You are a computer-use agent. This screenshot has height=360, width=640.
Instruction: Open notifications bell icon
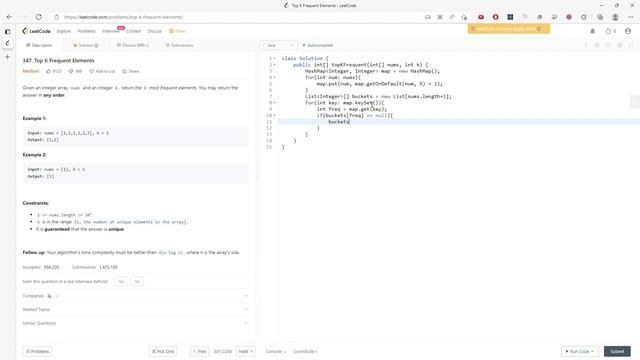click(x=593, y=31)
